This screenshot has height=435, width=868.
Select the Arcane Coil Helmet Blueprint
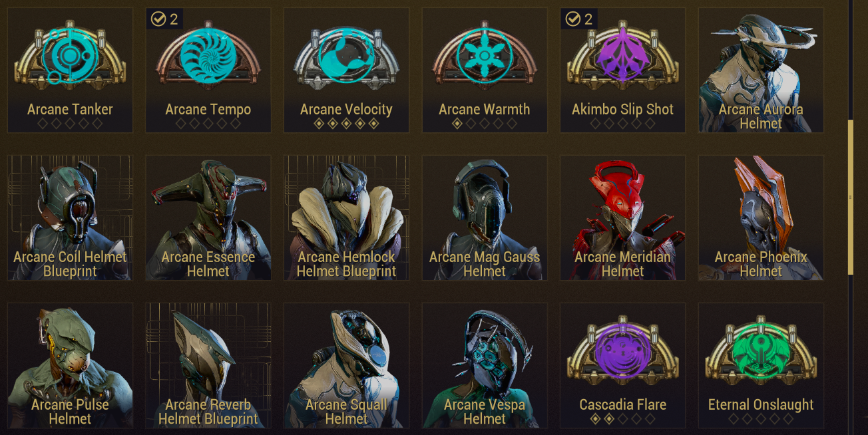click(x=70, y=217)
